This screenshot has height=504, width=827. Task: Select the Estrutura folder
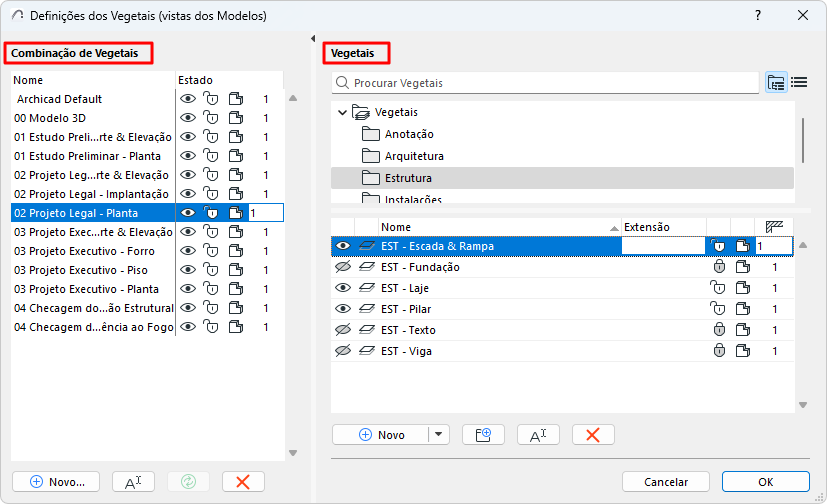562,178
